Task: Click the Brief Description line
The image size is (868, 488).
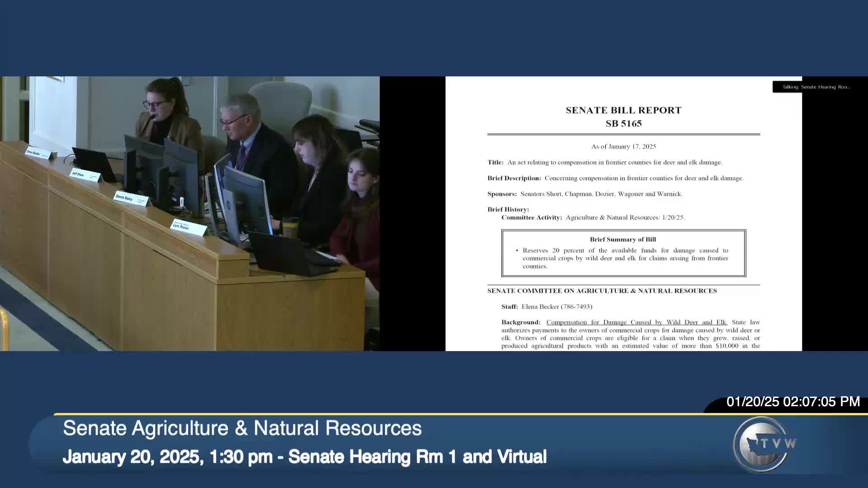Action: coord(615,178)
